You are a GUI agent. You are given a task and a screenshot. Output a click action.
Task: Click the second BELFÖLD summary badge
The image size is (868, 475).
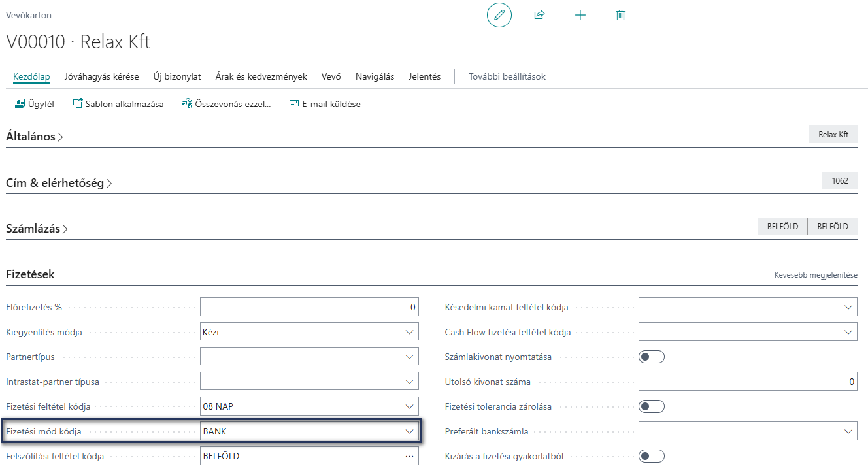(833, 227)
